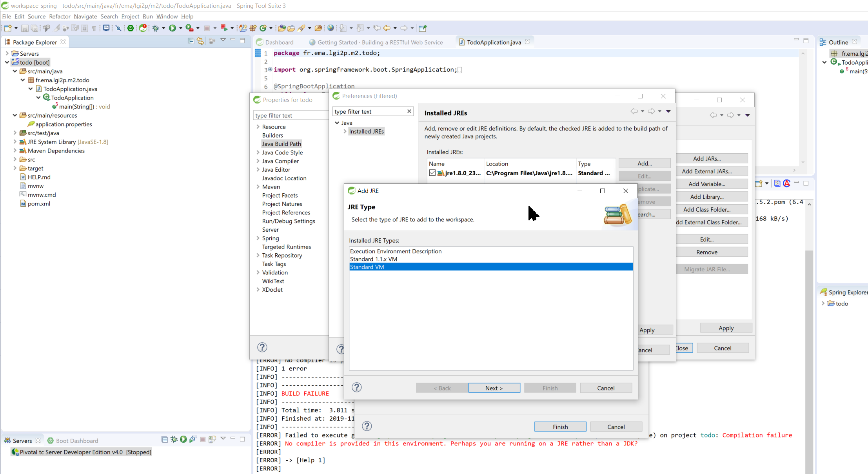
Task: Click the Save icon in toolbar
Action: coord(25,28)
